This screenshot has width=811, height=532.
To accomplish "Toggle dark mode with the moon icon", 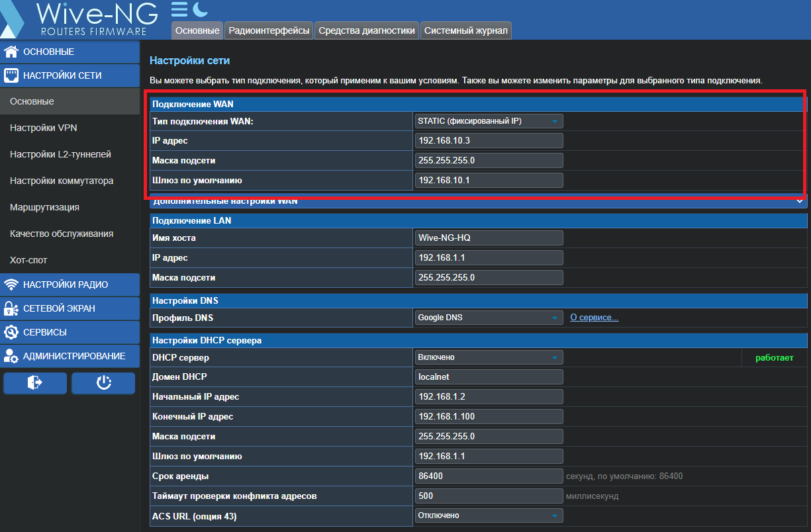I will pyautogui.click(x=200, y=9).
